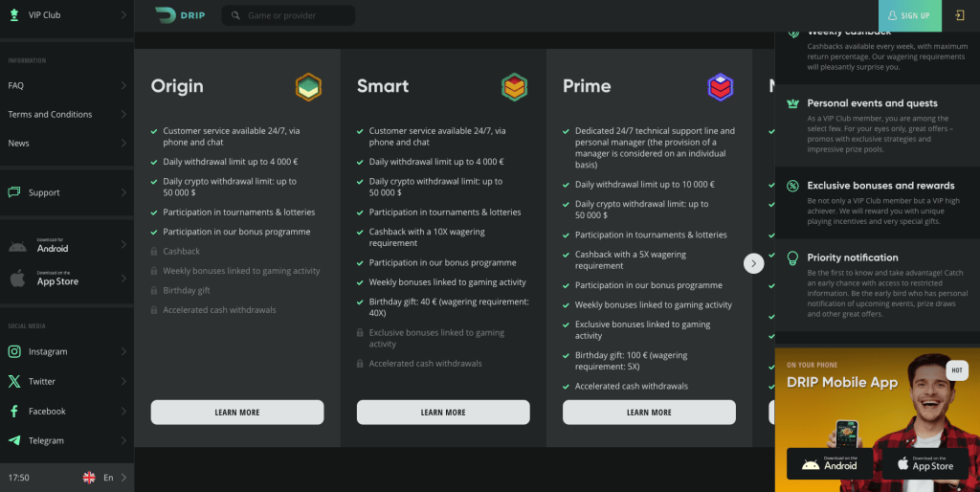This screenshot has height=492, width=980.
Task: Click the DRIP logo in header
Action: click(x=178, y=15)
